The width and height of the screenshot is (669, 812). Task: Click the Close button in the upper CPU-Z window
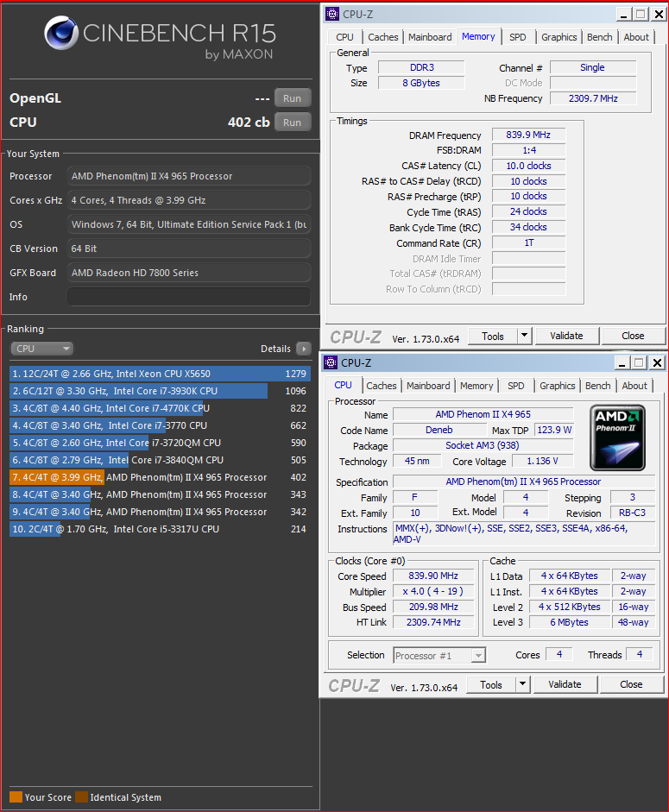(633, 336)
